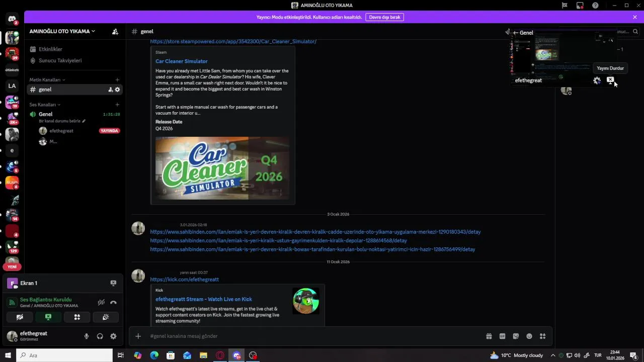Click the YAYINDA live badge

pyautogui.click(x=109, y=131)
